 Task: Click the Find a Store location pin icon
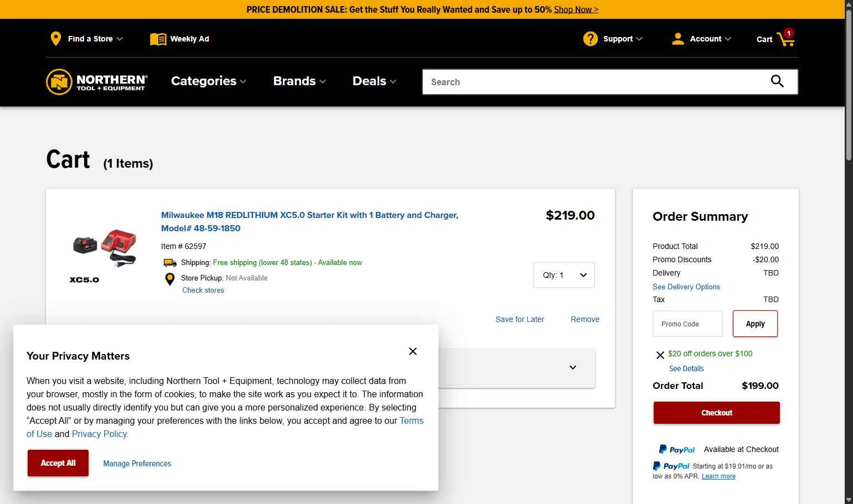click(55, 39)
